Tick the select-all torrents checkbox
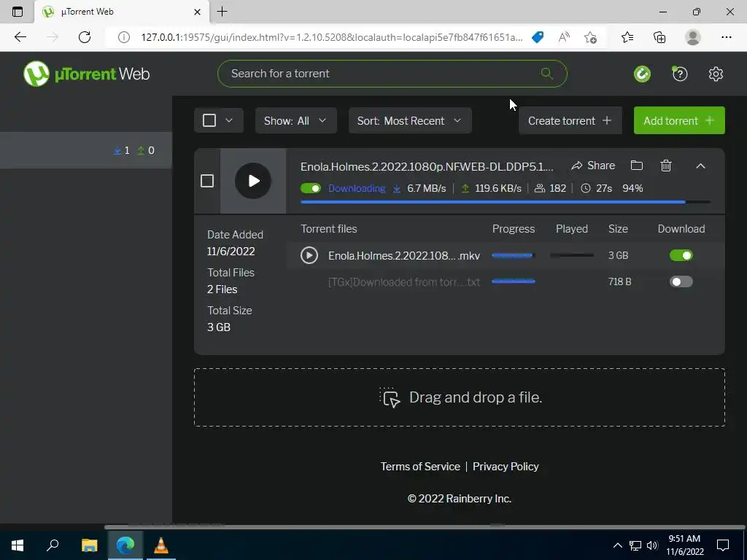747x560 pixels. pos(209,120)
